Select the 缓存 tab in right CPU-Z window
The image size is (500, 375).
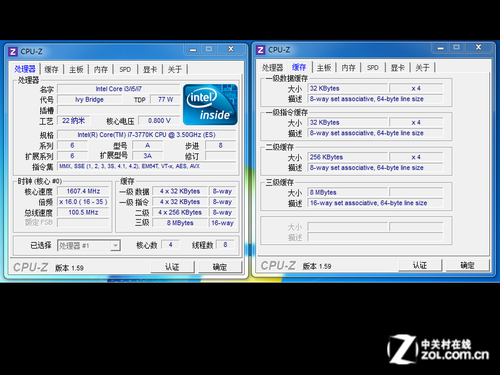tap(299, 67)
